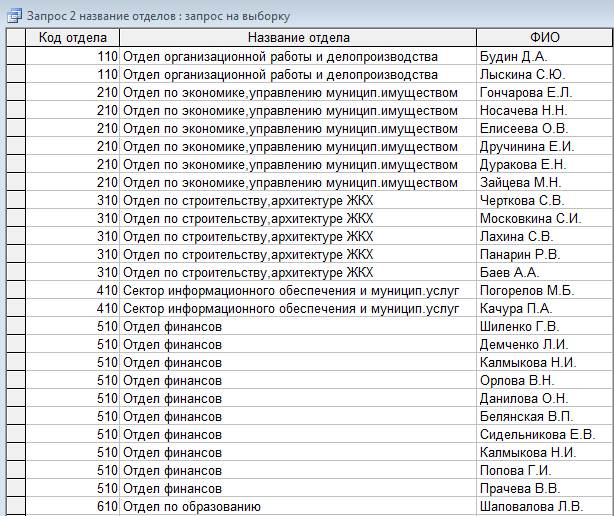614x516 pixels.
Task: Click the name cell 'Белянская В.П.'
Action: (545, 417)
